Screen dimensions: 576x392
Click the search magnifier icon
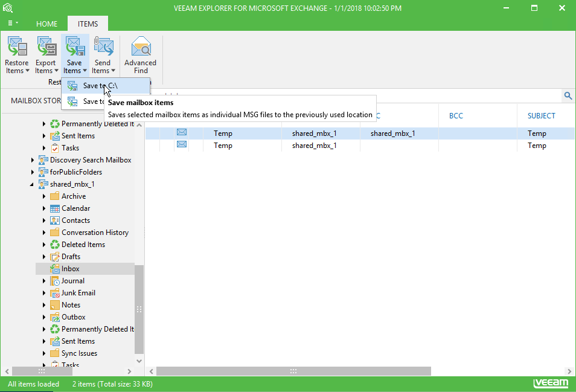tap(568, 96)
